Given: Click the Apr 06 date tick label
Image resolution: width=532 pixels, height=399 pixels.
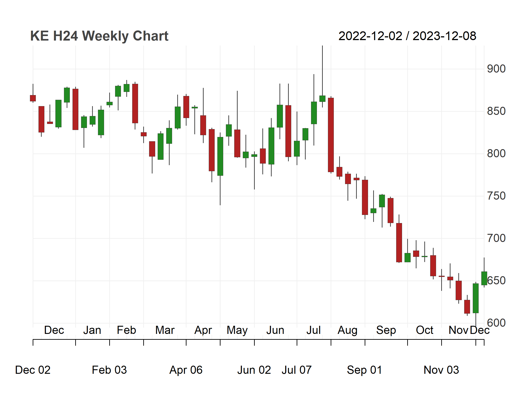Looking at the screenshot, I should pos(186,370).
